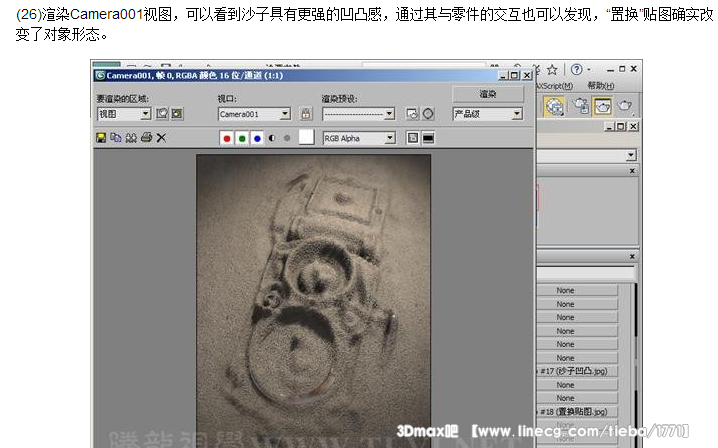Viewport: 718px width, 448px height.
Task: Maximize the material editor sub-window
Action: pyautogui.click(x=621, y=126)
